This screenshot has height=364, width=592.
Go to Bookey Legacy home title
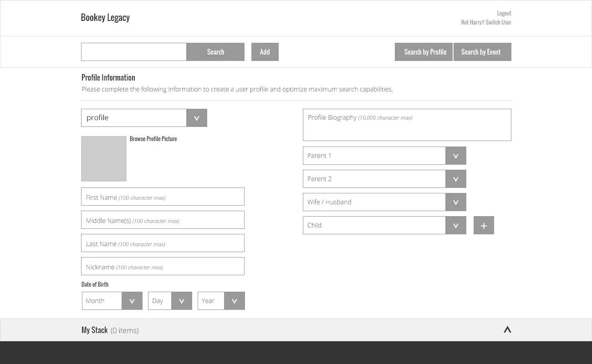tap(105, 17)
